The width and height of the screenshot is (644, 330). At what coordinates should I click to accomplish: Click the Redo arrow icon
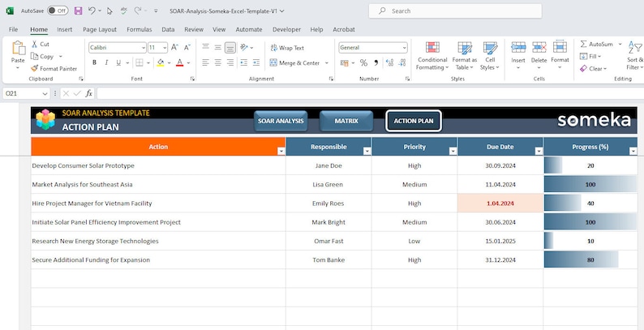(138, 11)
